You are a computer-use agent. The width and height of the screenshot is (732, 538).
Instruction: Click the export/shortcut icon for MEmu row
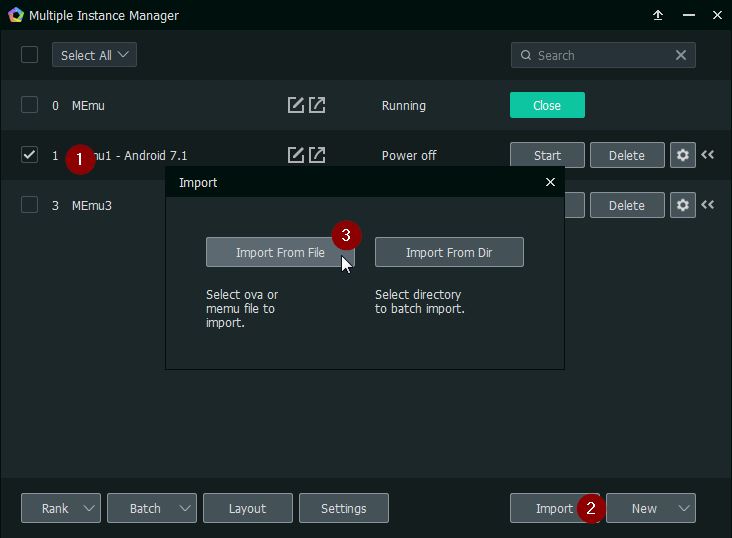317,105
